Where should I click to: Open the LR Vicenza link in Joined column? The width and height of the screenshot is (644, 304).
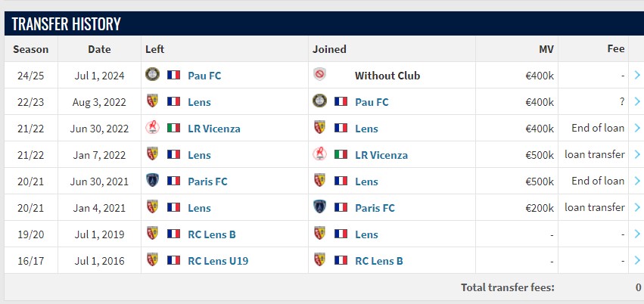381,155
